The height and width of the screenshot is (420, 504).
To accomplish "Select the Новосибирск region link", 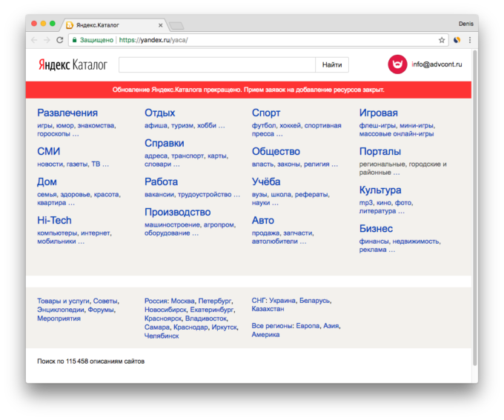I will [x=165, y=310].
